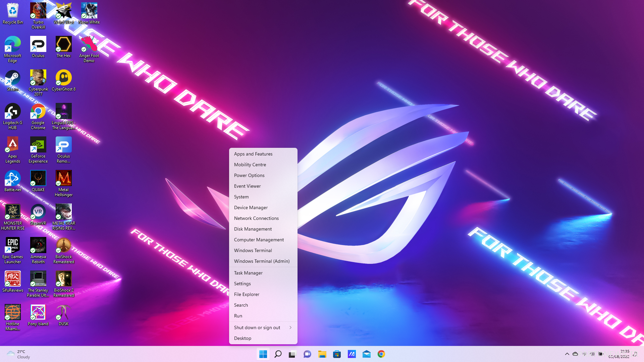
Task: Open the Mail app in the taskbar
Action: pyautogui.click(x=366, y=354)
